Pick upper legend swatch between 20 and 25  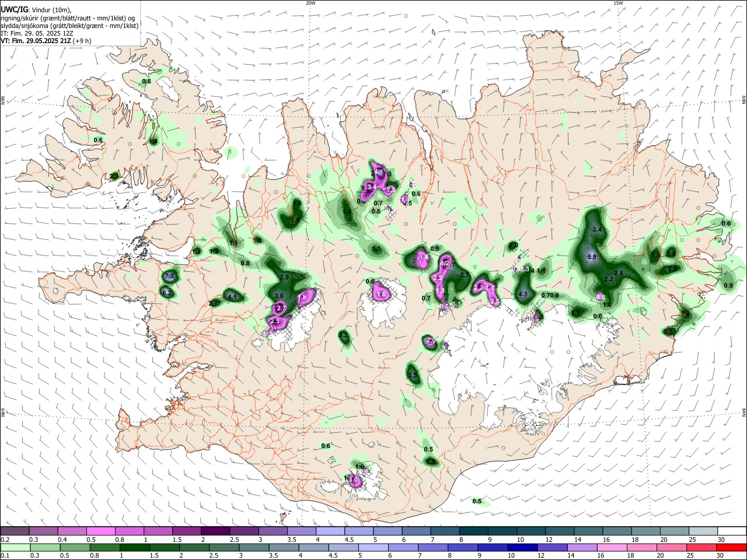coord(674,531)
